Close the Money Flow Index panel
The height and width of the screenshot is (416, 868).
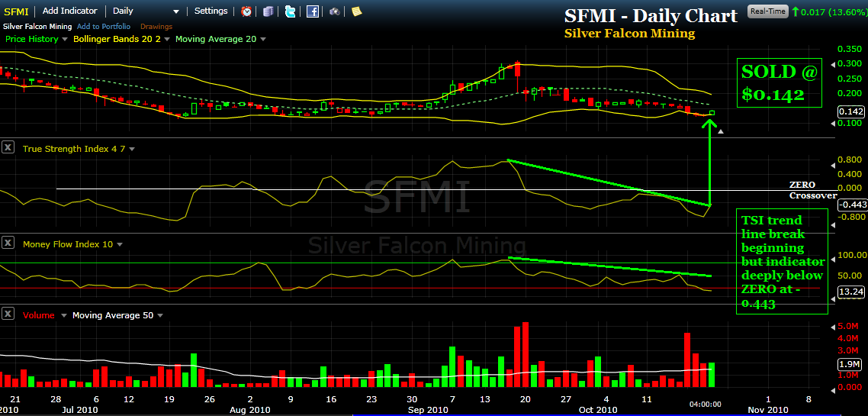pos(8,243)
